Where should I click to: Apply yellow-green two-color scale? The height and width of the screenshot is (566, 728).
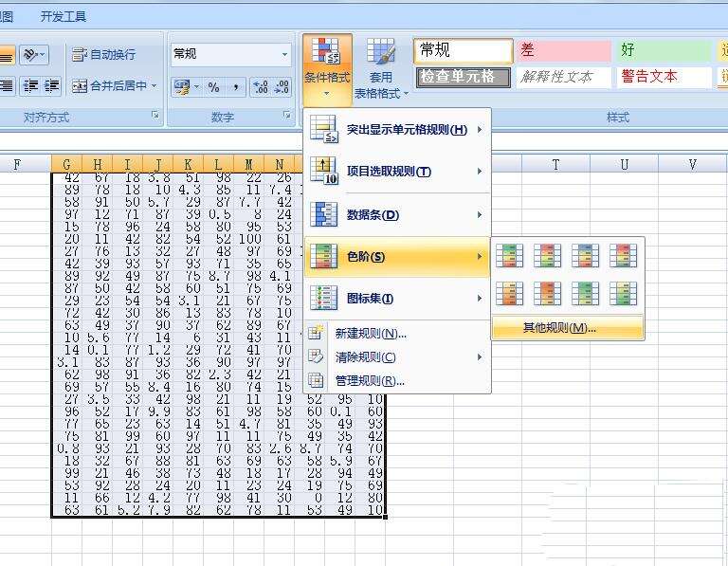[x=623, y=294]
